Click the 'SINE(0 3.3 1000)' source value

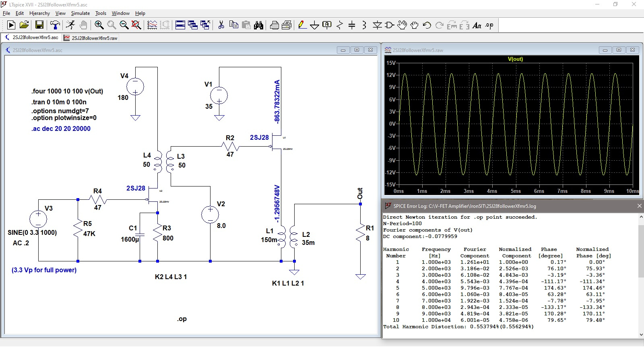pos(32,233)
